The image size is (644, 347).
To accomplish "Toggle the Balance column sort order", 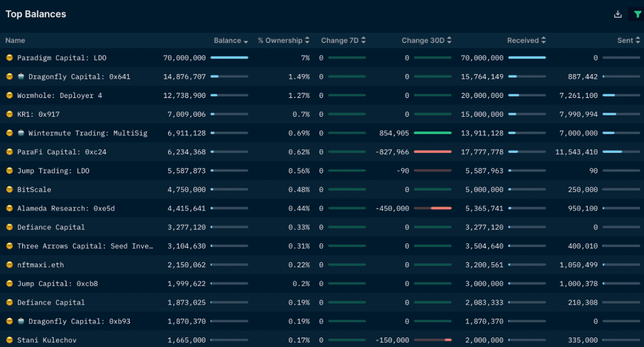I will (x=245, y=40).
